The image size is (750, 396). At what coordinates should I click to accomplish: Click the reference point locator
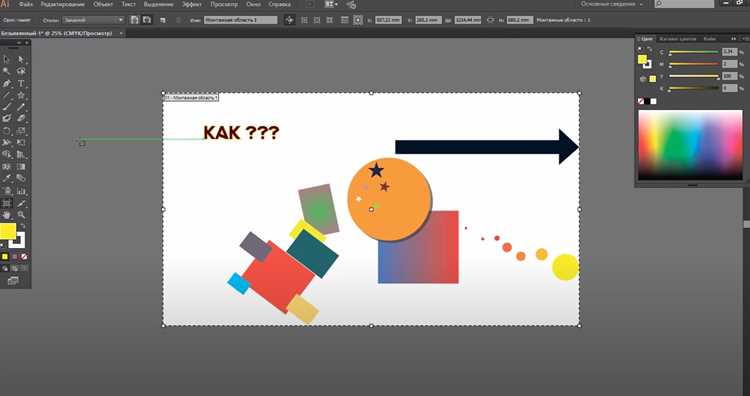(358, 20)
